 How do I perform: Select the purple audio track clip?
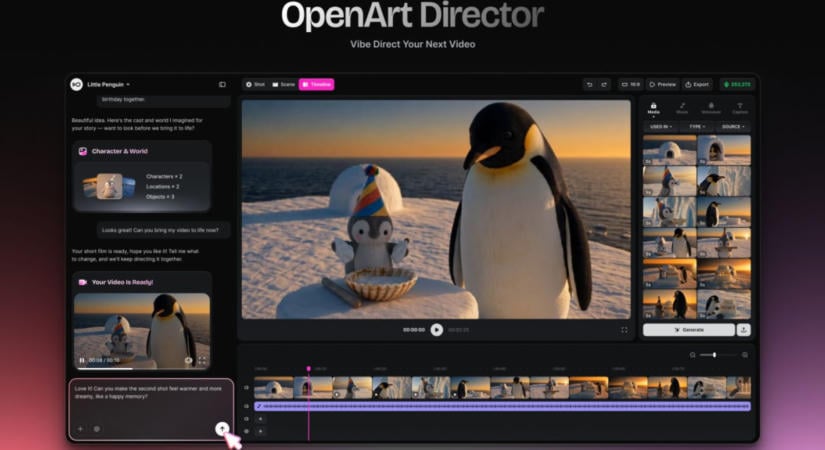(502, 406)
